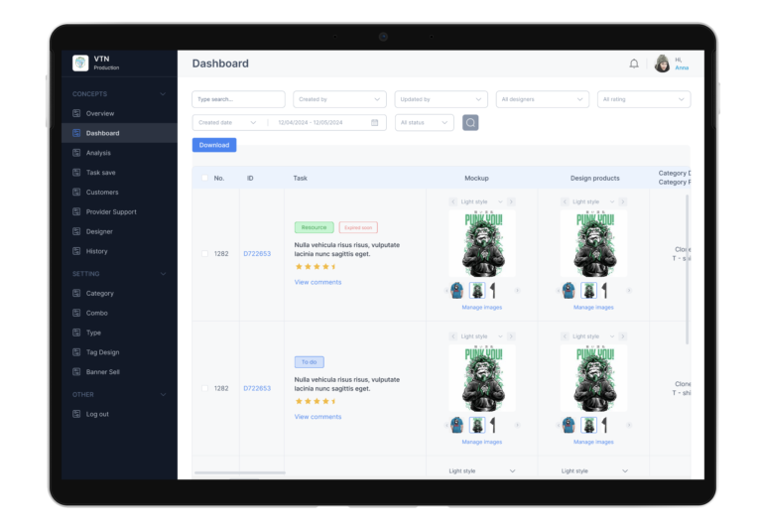
Task: Click the Expired soon tag in first row
Action: click(x=358, y=227)
